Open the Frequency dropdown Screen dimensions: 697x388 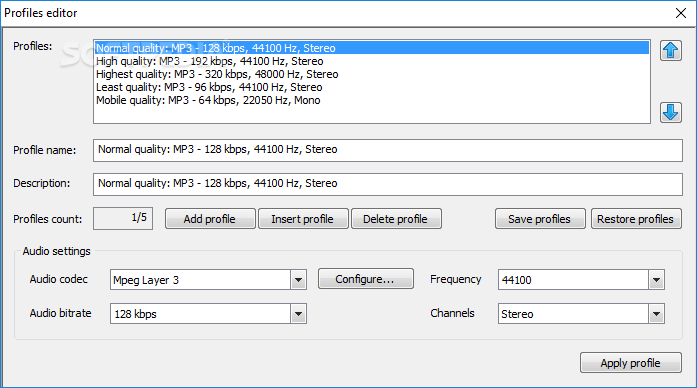tap(656, 280)
